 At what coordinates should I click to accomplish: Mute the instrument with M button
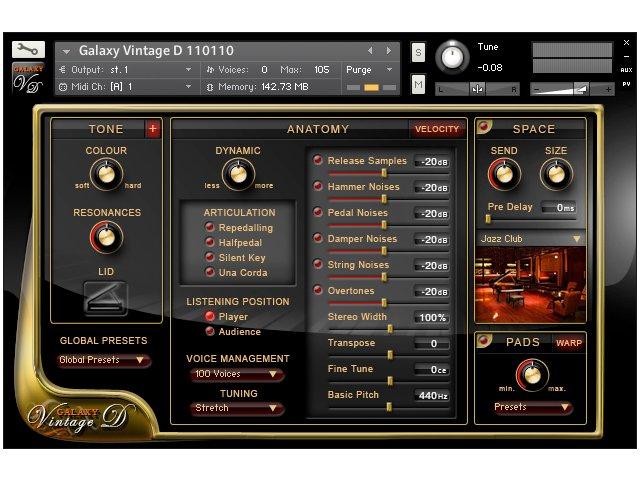(x=418, y=84)
